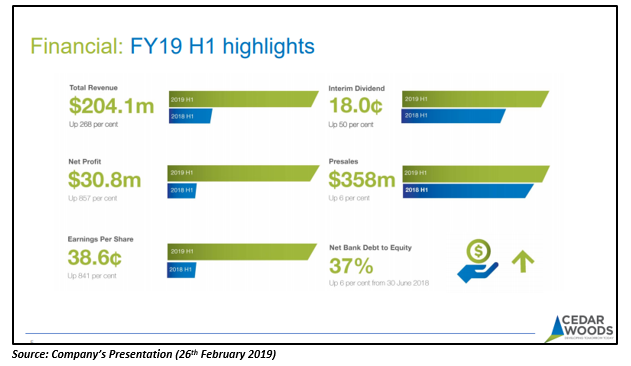Select the blue 2018 H1 Earnings Per Share bar

point(181,270)
